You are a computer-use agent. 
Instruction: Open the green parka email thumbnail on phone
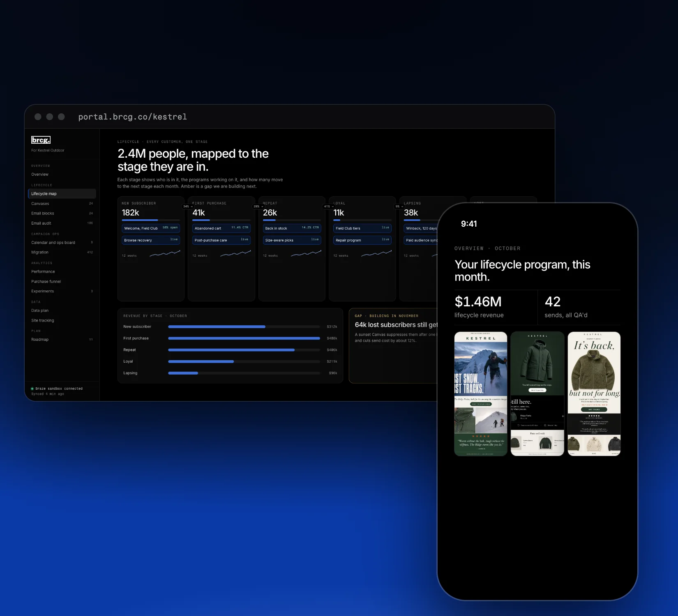(x=537, y=394)
